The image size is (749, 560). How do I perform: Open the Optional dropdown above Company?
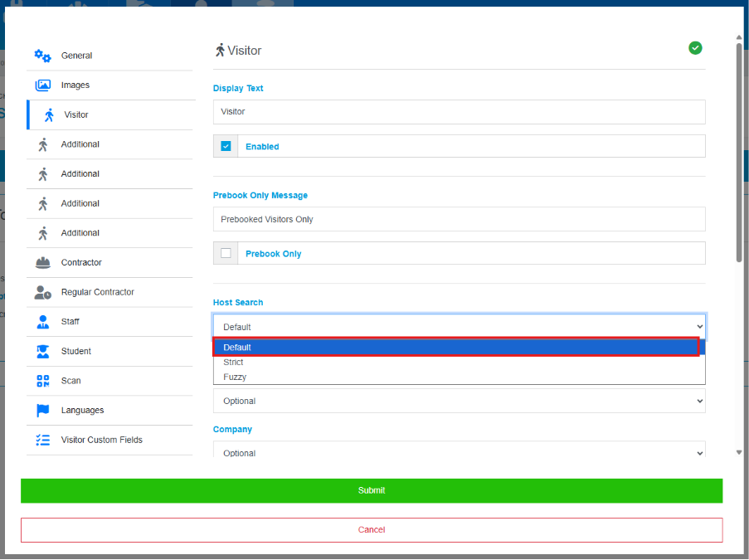pyautogui.click(x=459, y=401)
